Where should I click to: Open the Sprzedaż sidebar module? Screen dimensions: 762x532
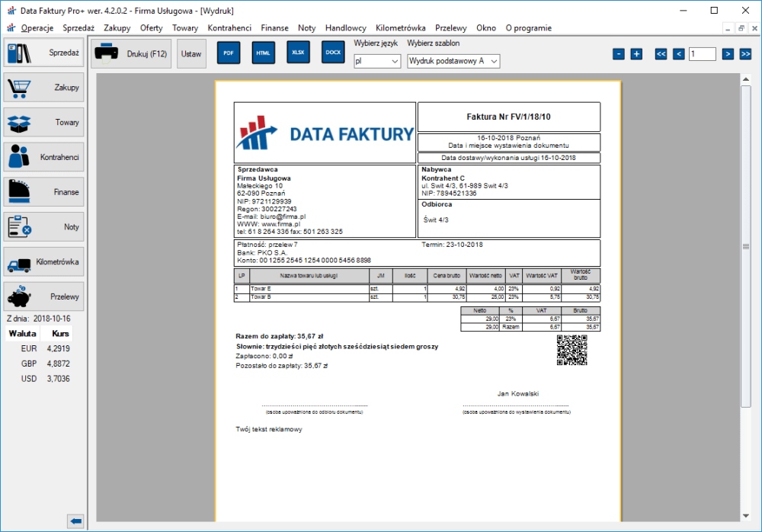[44, 53]
